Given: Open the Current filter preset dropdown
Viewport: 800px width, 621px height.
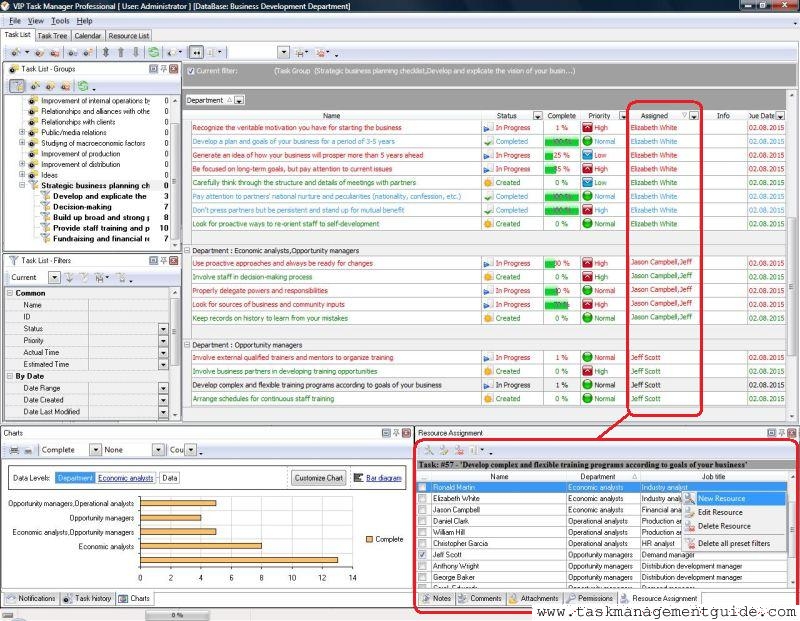Looking at the screenshot, I should [x=54, y=277].
